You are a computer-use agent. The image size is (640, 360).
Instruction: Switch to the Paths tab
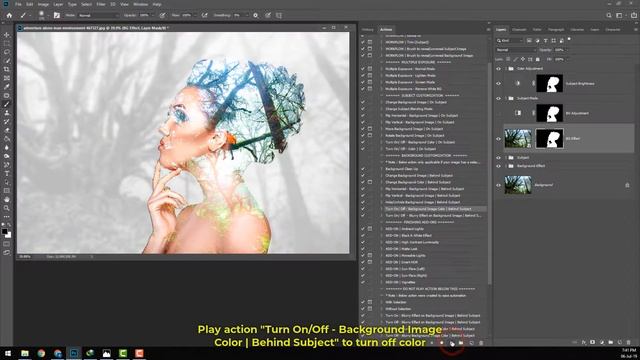pos(537,29)
